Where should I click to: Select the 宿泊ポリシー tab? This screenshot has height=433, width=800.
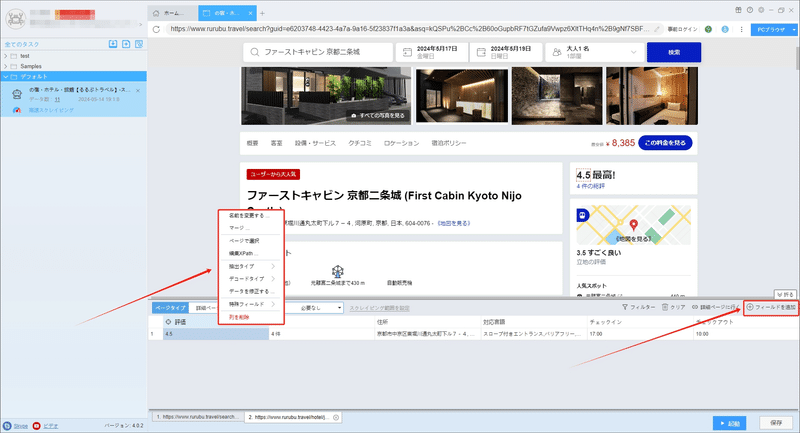point(449,143)
